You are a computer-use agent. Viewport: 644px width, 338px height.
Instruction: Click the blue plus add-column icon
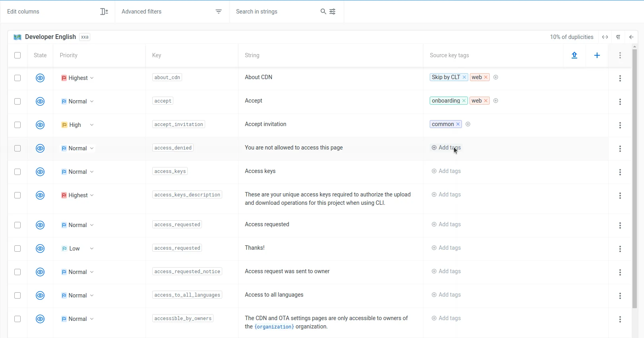coord(597,55)
